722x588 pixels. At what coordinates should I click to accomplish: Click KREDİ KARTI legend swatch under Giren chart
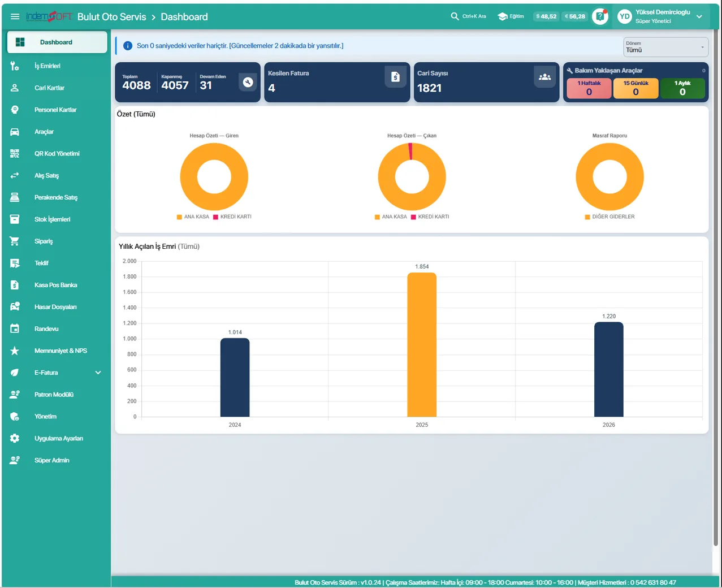click(x=215, y=217)
